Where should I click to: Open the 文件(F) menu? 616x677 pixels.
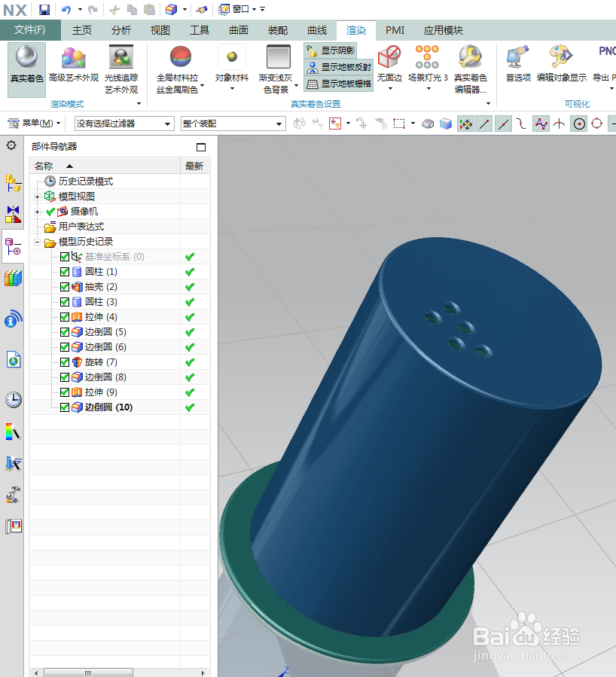[30, 31]
